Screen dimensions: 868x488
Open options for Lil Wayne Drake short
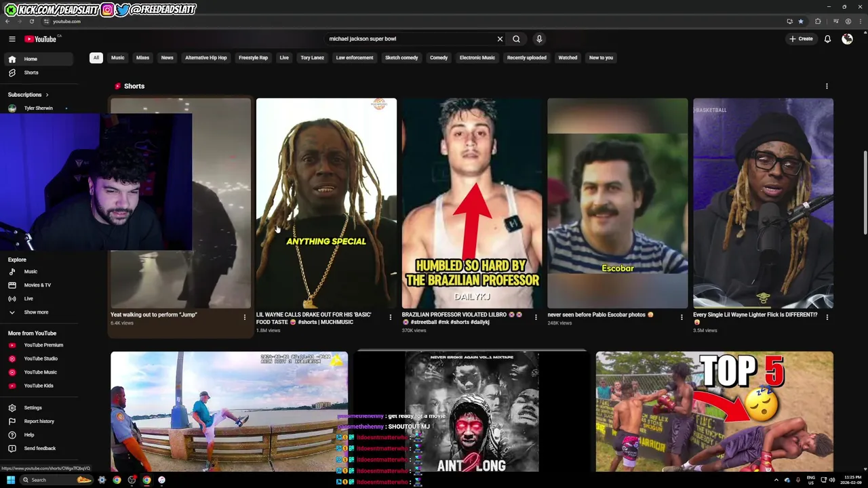point(390,317)
